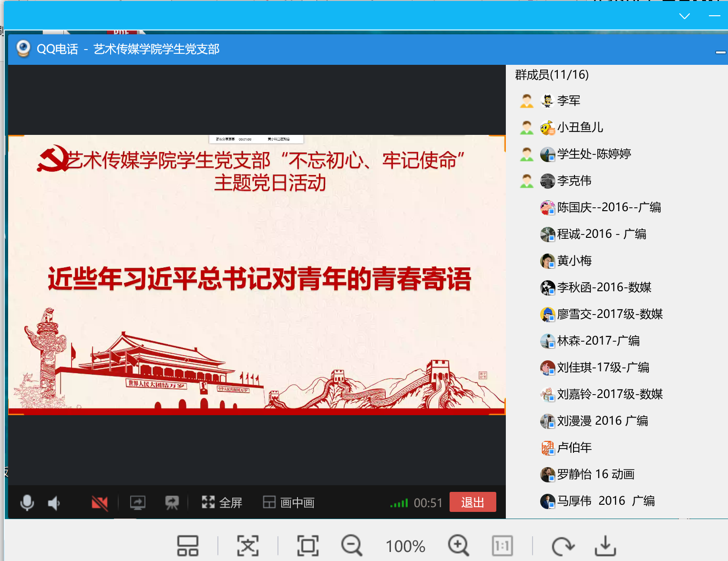Toggle the speaker volume icon
Screen dimensions: 728x561
point(54,502)
